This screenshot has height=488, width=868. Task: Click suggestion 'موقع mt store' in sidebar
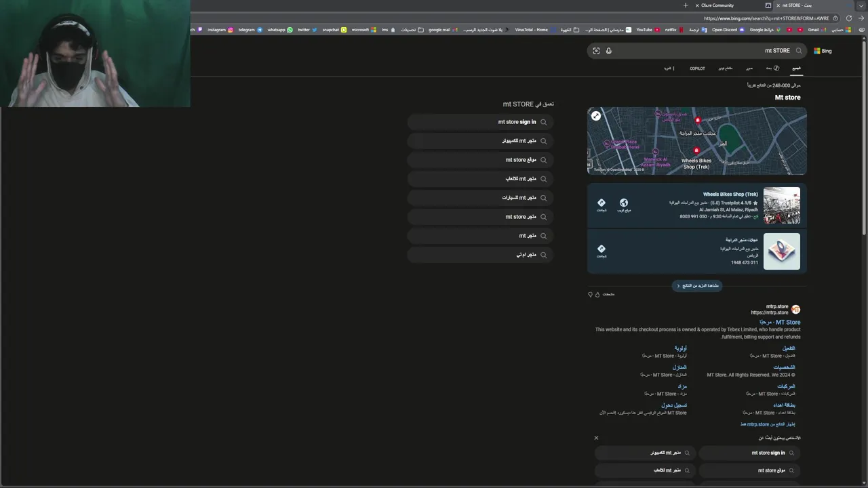tap(481, 160)
